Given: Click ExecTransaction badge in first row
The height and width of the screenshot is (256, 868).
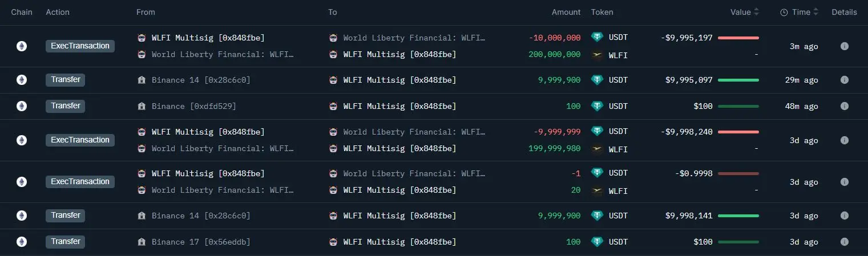Looking at the screenshot, I should (x=80, y=46).
